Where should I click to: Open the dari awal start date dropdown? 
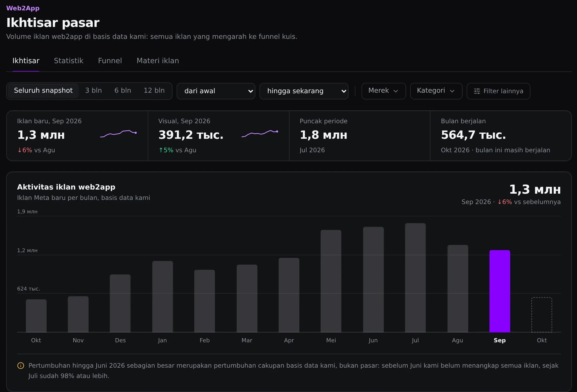pos(216,91)
